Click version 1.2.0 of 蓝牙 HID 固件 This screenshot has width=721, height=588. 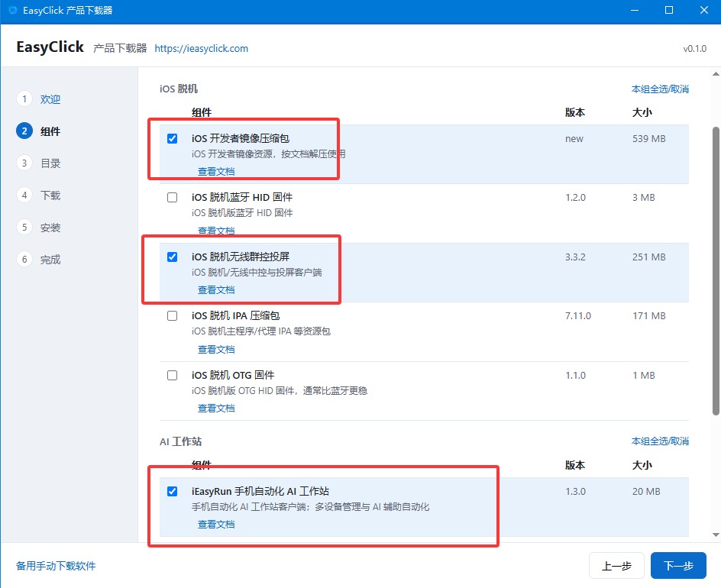575,197
